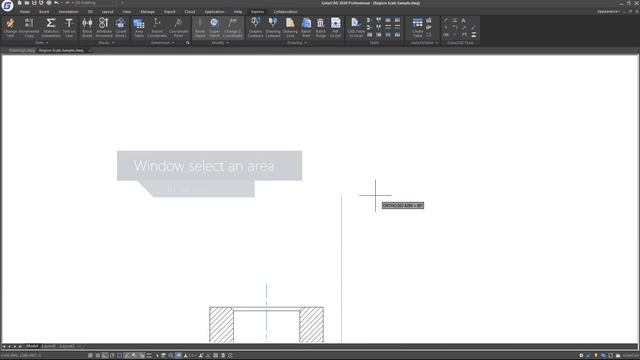Launch the Area Table tool
Viewport: 640px width, 360px height.
pos(139,28)
